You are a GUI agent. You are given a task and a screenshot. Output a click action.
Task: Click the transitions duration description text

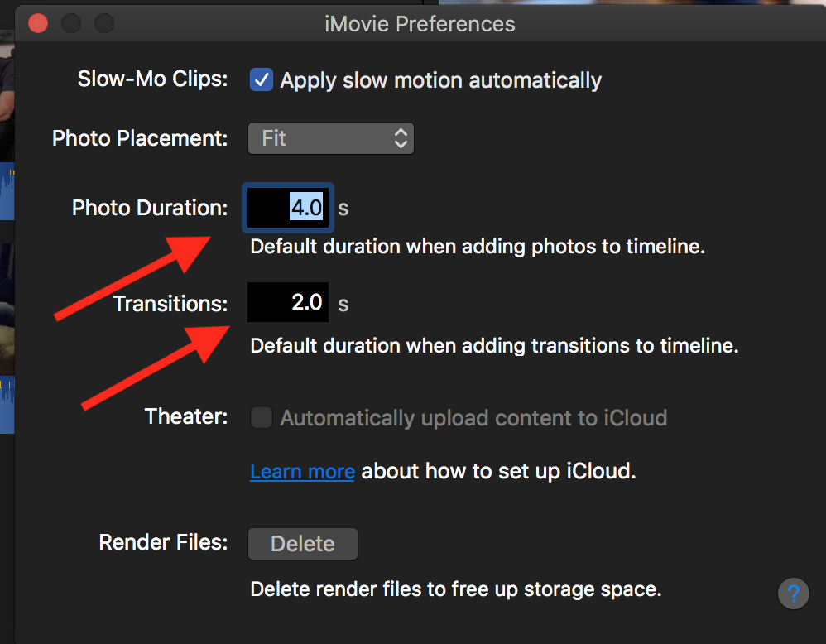coord(494,345)
